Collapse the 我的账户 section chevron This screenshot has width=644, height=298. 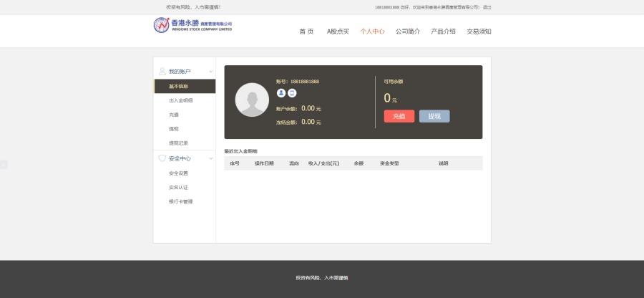[211, 72]
